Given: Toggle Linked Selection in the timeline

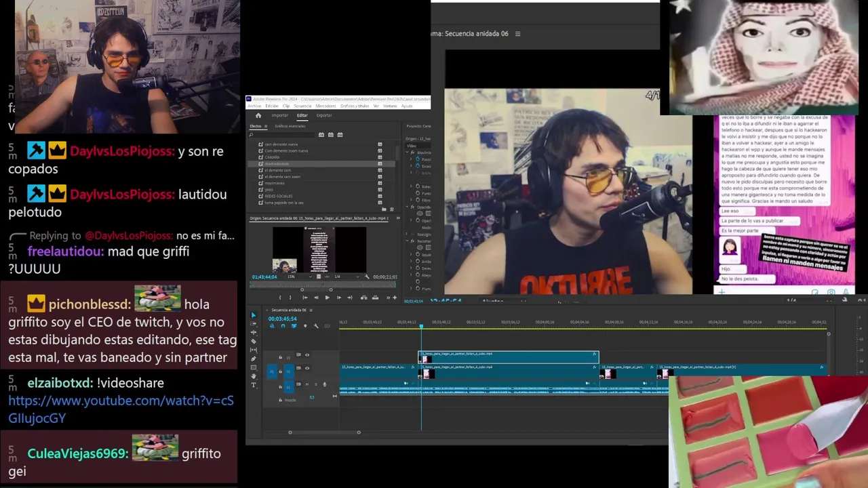Looking at the screenshot, I should pos(294,326).
